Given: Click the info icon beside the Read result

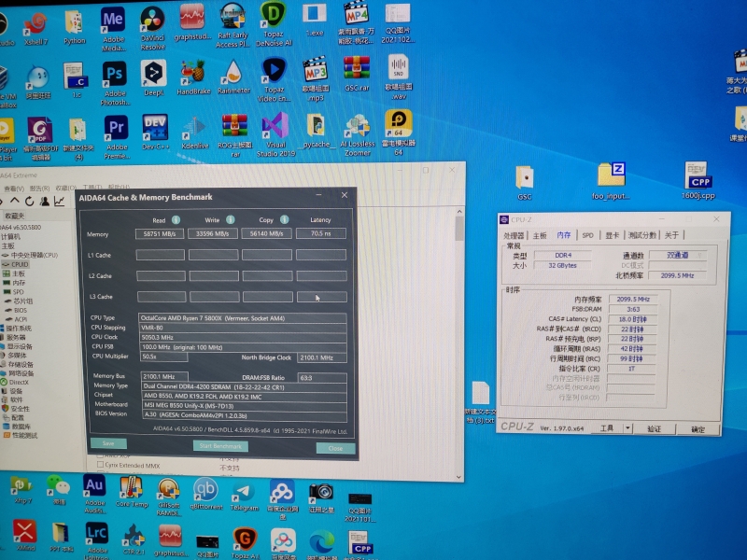Looking at the screenshot, I should coord(176,220).
